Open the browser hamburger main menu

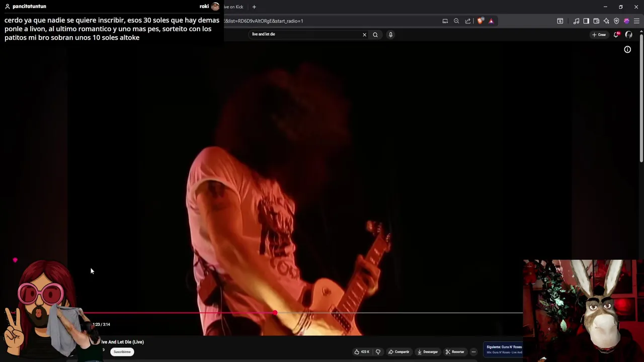tap(636, 21)
